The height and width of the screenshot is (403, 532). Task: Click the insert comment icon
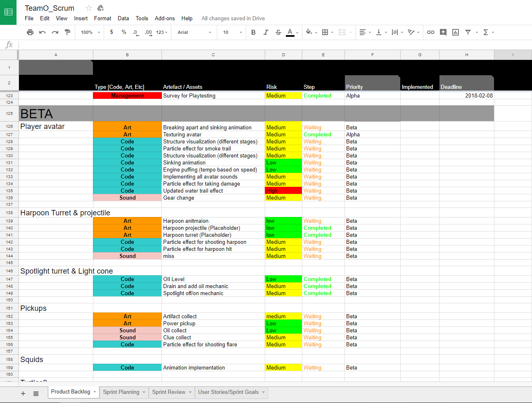(443, 32)
